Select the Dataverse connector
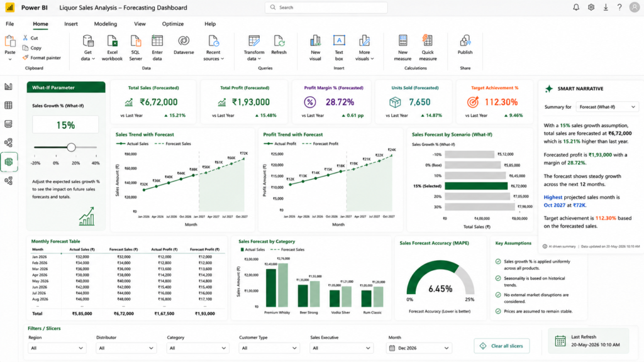644x362 pixels. point(184,45)
